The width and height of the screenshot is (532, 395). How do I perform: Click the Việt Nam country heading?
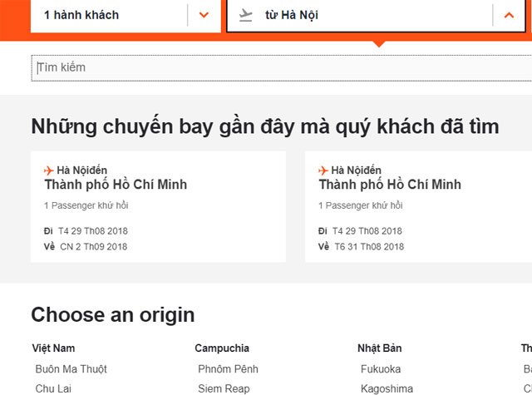pyautogui.click(x=53, y=348)
